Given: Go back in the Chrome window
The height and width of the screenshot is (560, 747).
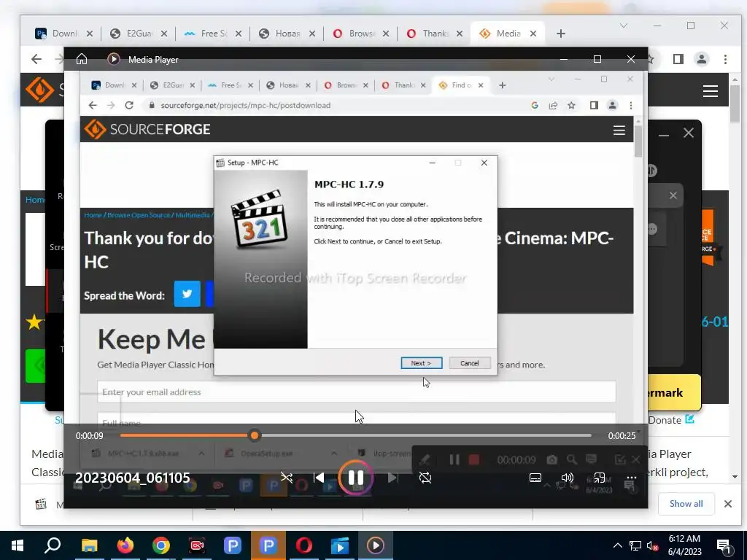Looking at the screenshot, I should click(36, 59).
